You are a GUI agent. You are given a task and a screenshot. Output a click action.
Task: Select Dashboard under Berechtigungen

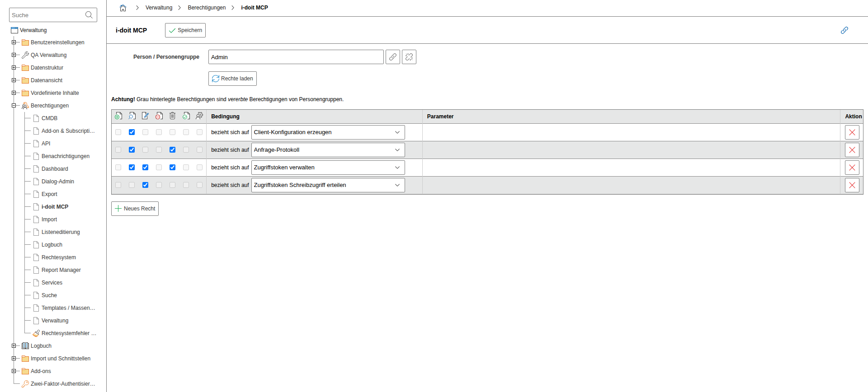pos(55,169)
